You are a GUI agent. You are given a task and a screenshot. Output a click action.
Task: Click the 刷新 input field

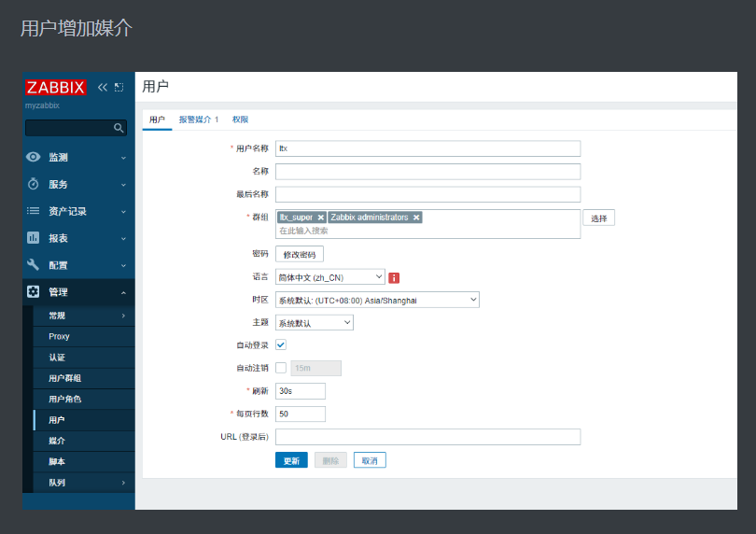(301, 391)
